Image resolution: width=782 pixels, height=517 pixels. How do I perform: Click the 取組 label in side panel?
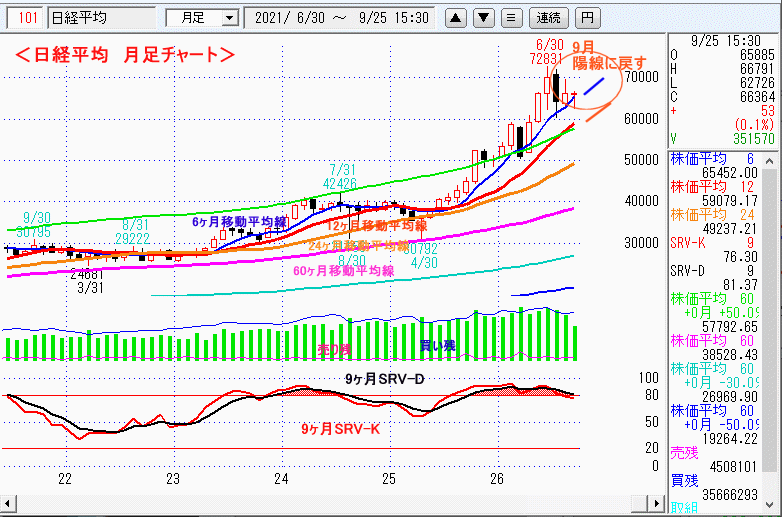point(684,508)
